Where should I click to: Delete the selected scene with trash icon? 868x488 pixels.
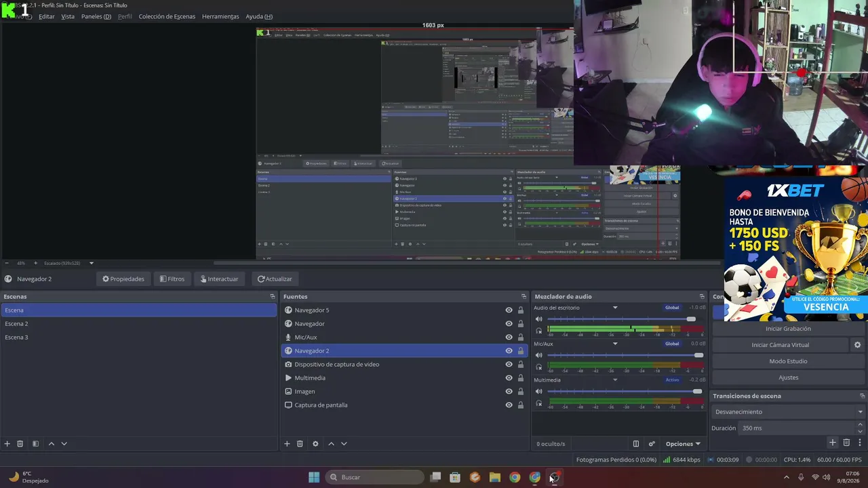click(20, 444)
